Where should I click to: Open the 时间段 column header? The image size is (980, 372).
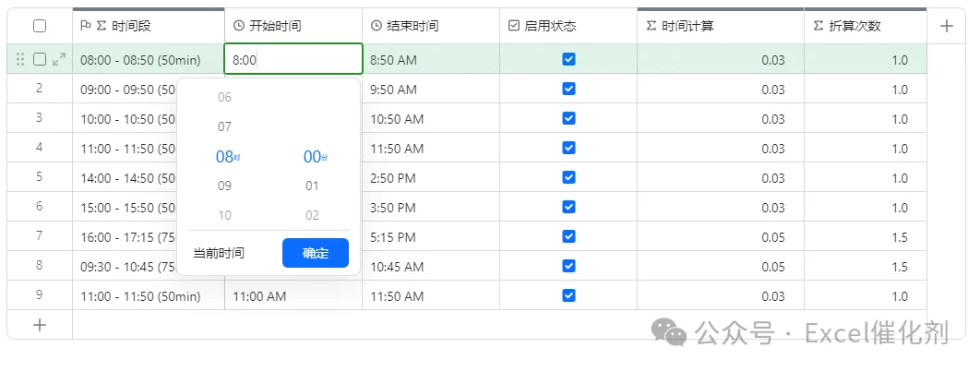149,26
